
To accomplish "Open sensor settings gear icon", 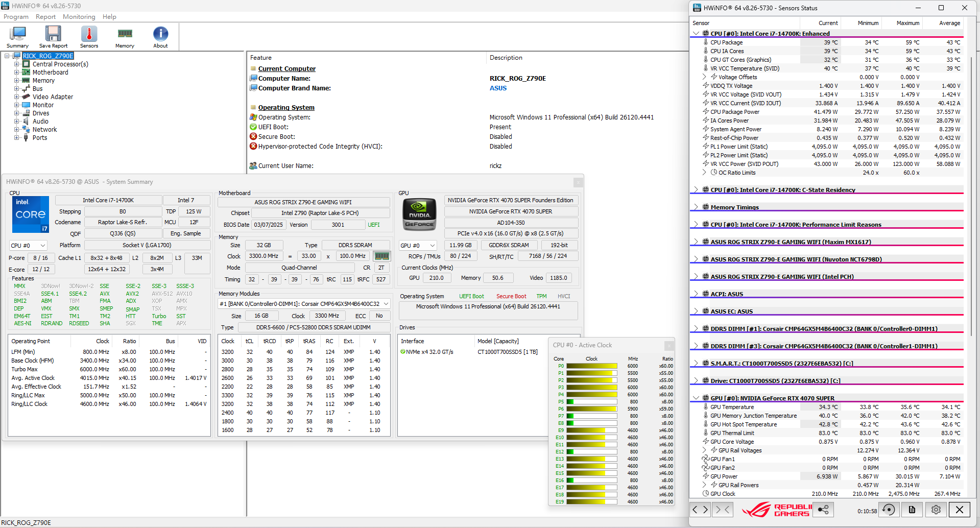I will (936, 510).
